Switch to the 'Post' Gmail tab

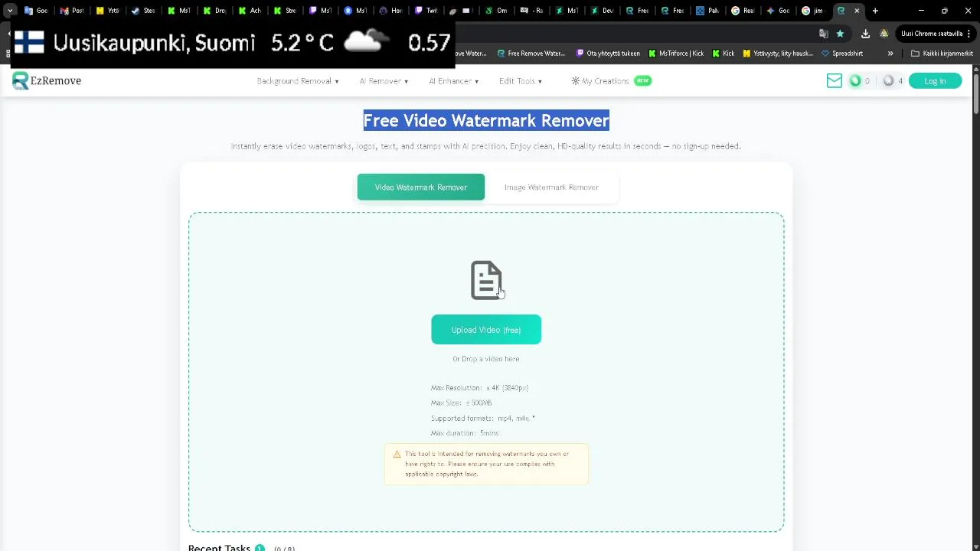coord(73,11)
